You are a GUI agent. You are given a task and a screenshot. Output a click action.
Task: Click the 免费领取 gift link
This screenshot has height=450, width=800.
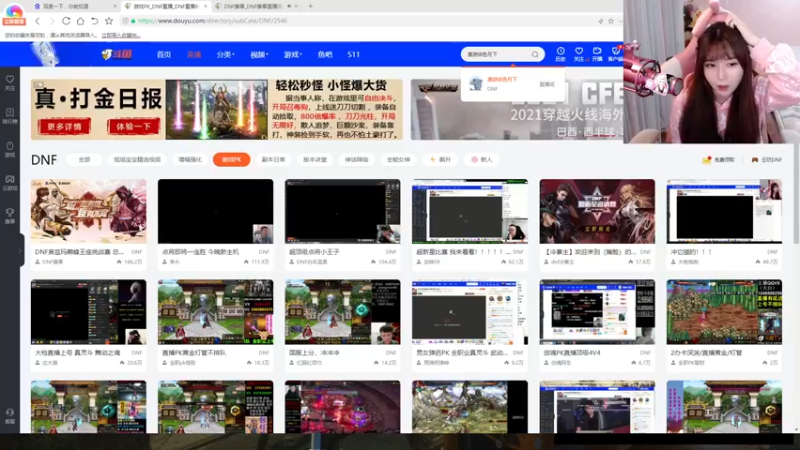pos(718,160)
